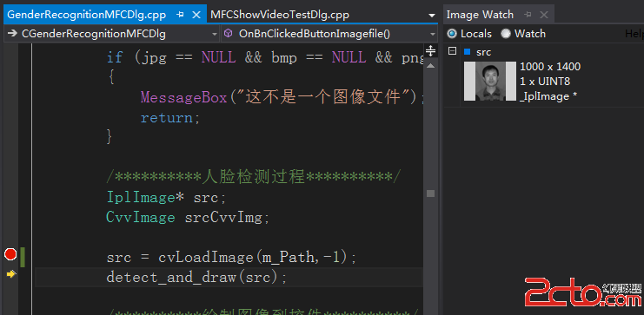The width and height of the screenshot is (644, 315).
Task: Pin the Image Watch panel
Action: [528, 15]
